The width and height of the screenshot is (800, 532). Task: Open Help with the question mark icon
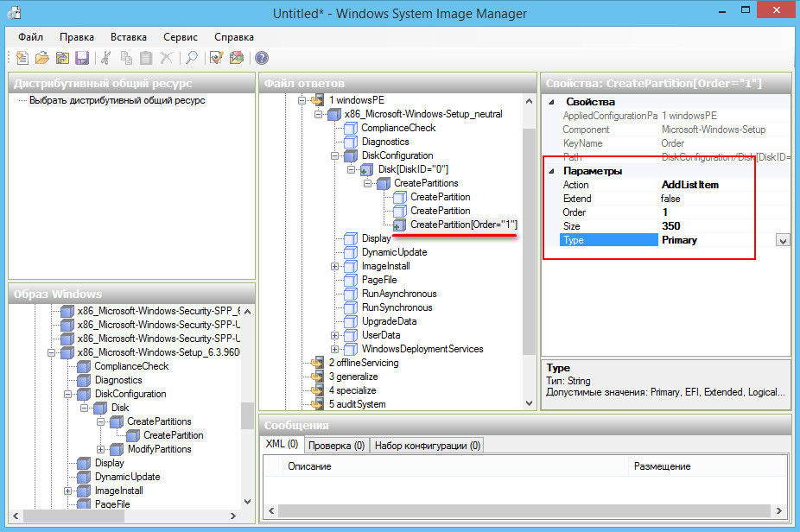(x=262, y=58)
